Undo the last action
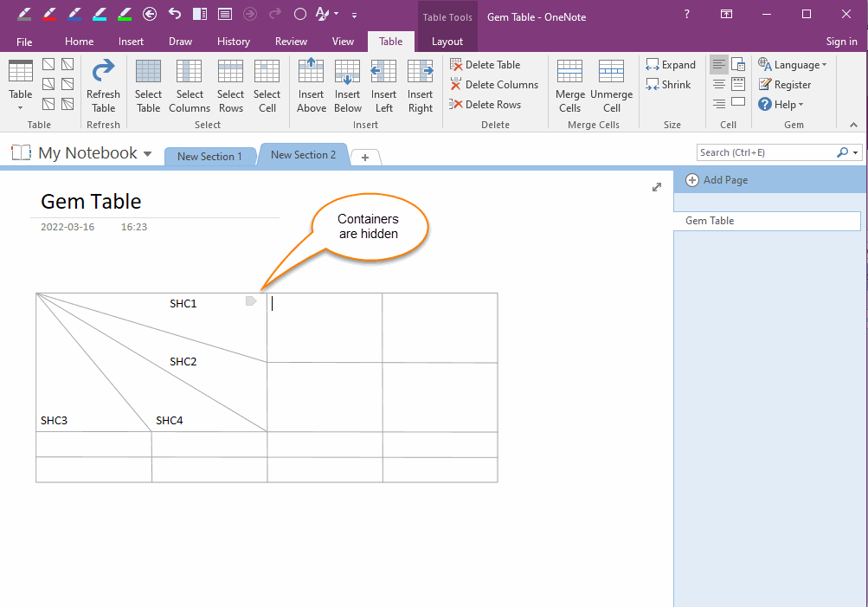The height and width of the screenshot is (607, 868). tap(174, 14)
